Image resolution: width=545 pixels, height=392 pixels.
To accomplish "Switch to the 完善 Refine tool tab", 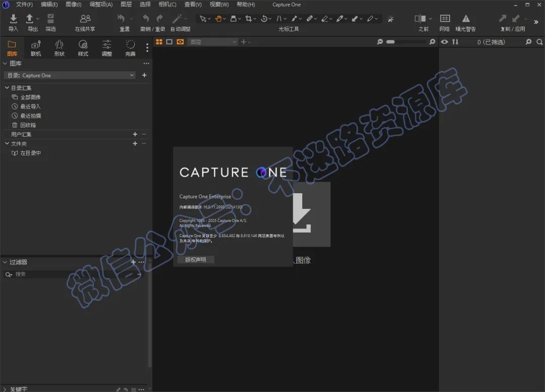I will 130,48.
